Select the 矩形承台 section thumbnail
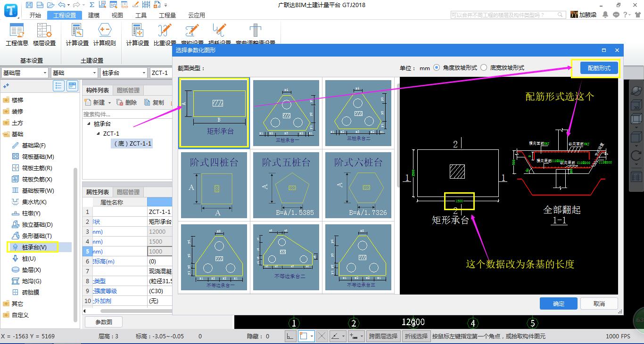This screenshot has width=644, height=344. pos(214,113)
